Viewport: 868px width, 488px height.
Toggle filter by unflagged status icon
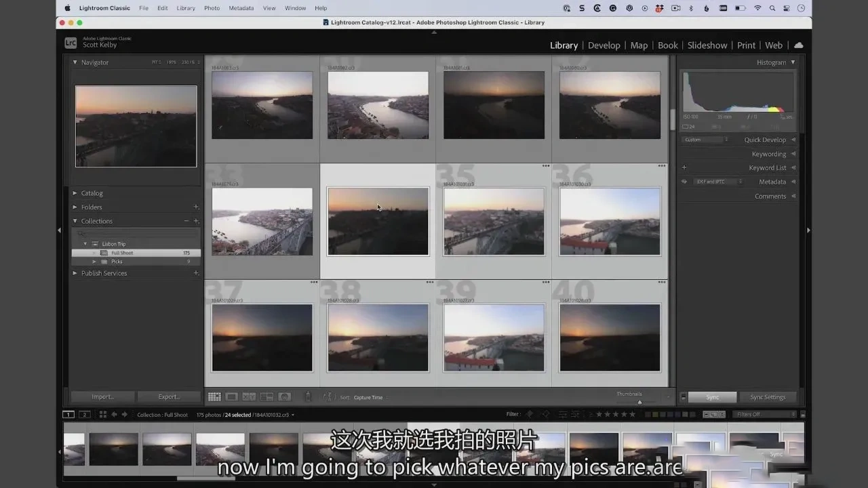546,414
